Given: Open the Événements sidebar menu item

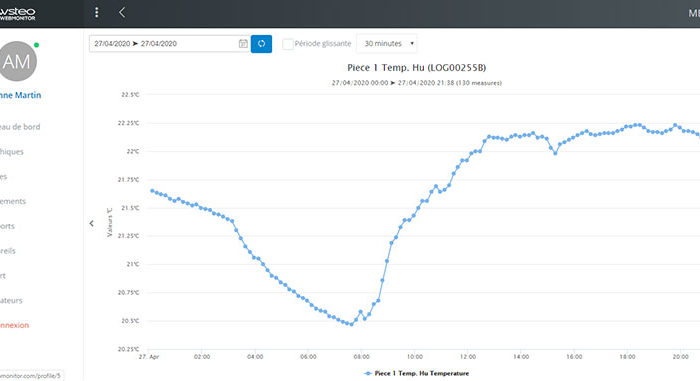Looking at the screenshot, I should pos(12,201).
